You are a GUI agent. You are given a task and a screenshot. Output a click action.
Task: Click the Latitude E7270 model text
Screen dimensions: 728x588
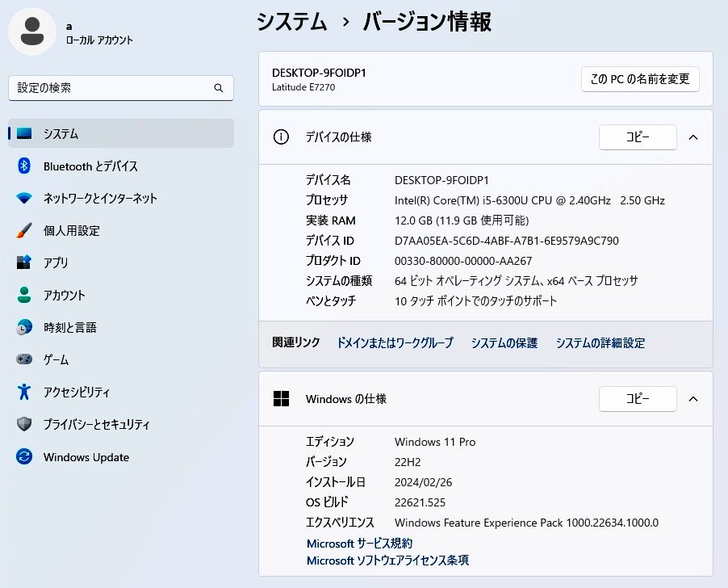(303, 87)
